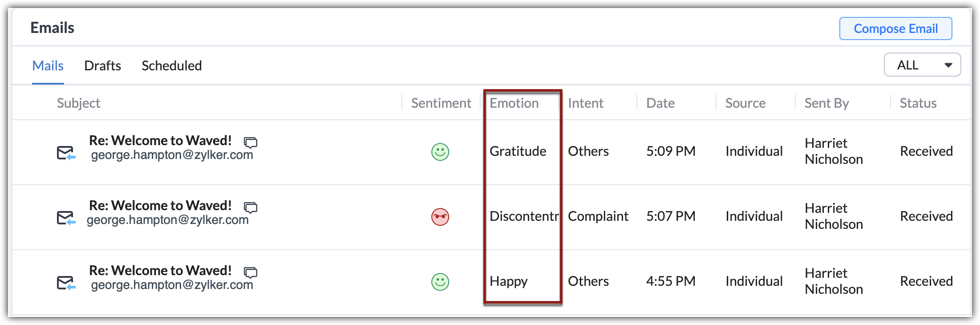Screen dimensions: 980x325
Task: Click the Sentiment column header
Action: pos(441,103)
